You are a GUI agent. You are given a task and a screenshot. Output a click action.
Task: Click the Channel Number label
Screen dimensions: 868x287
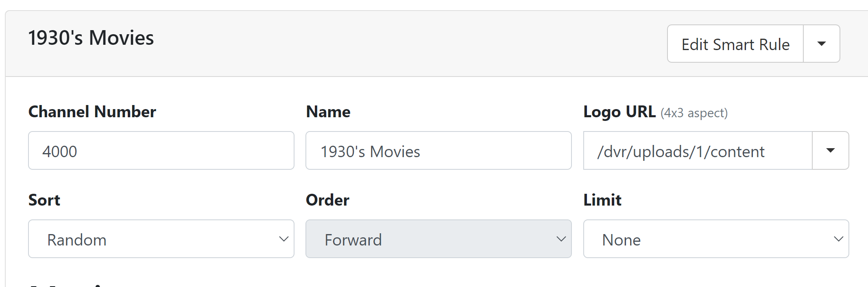tap(92, 112)
